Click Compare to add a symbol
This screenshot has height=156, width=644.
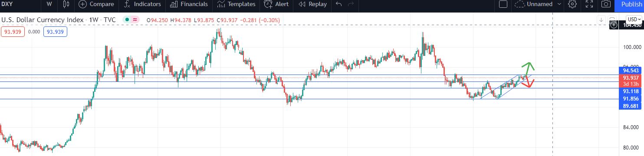pos(97,4)
